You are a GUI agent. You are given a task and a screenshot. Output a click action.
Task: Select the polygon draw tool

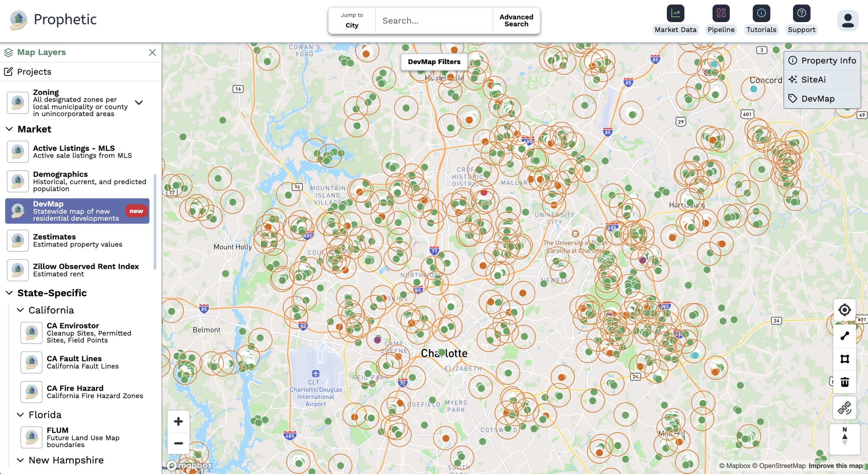click(845, 359)
